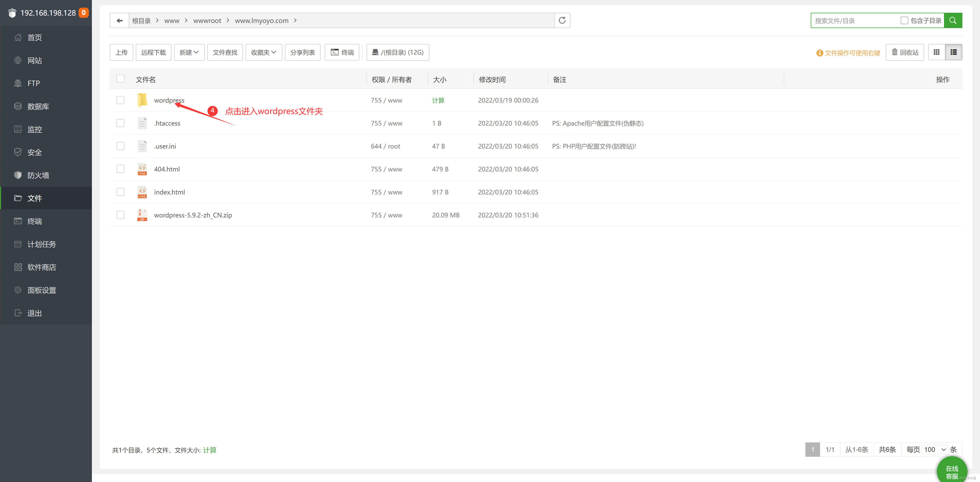Check the .htaccess row checkbox
980x482 pixels.
click(x=120, y=123)
